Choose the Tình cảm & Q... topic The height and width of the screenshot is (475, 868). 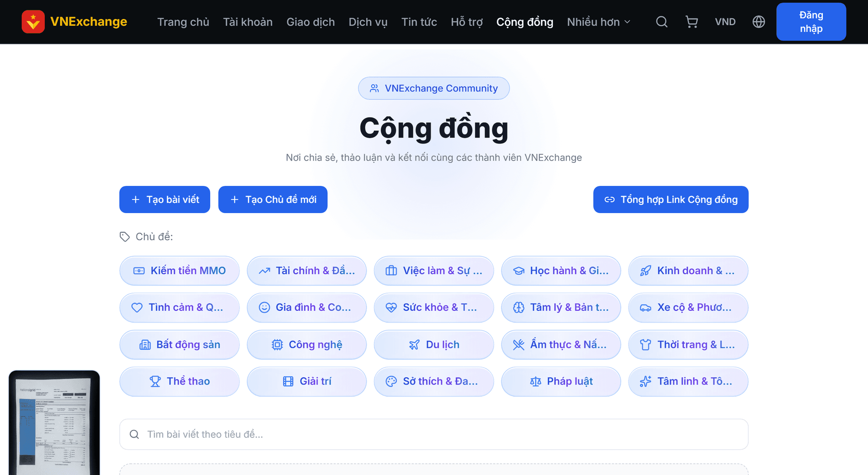point(179,308)
